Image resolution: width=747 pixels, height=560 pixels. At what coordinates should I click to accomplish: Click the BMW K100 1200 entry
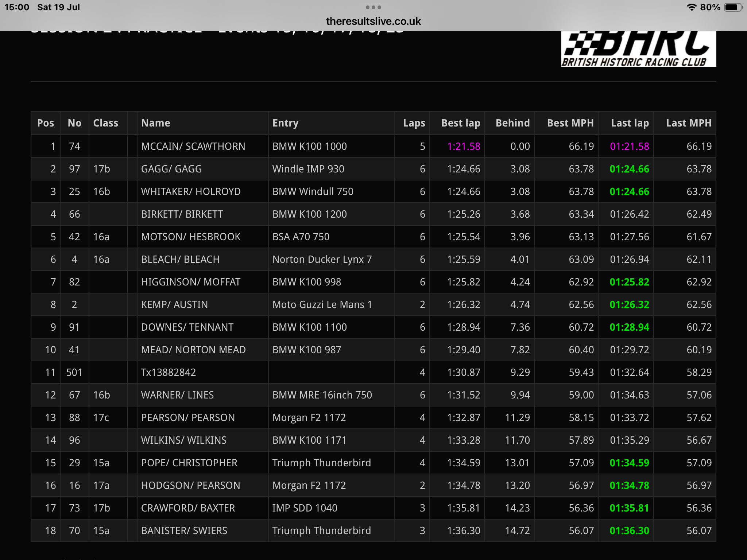pos(309,214)
